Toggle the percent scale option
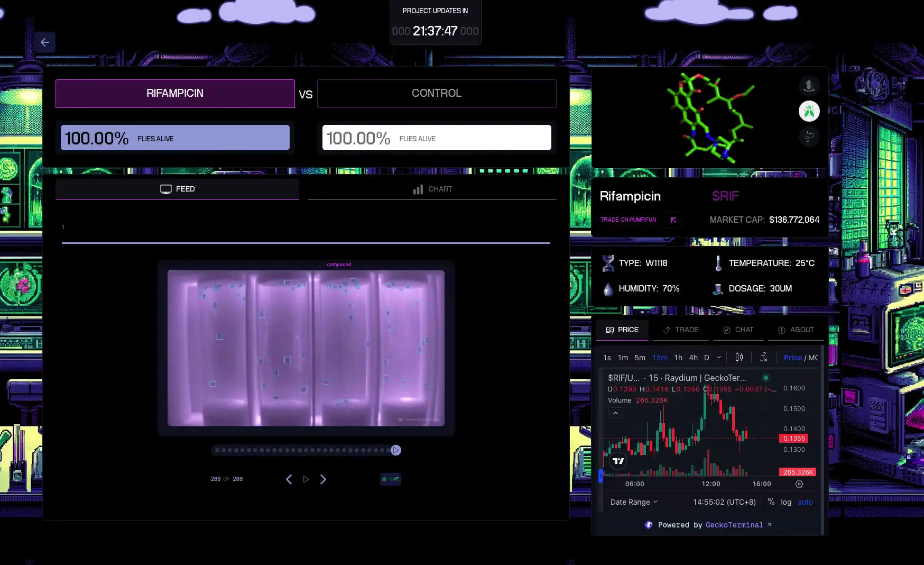The width and height of the screenshot is (924, 565). (x=771, y=502)
